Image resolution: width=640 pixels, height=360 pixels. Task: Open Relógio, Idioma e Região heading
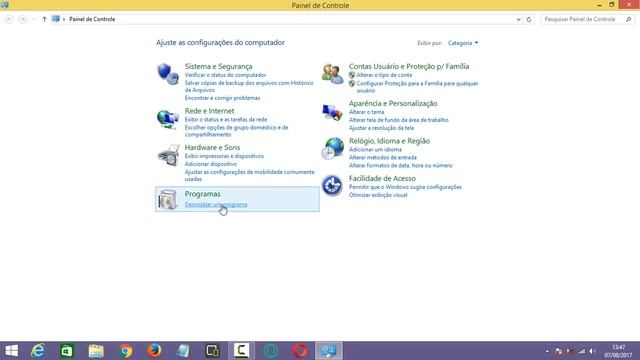[389, 141]
